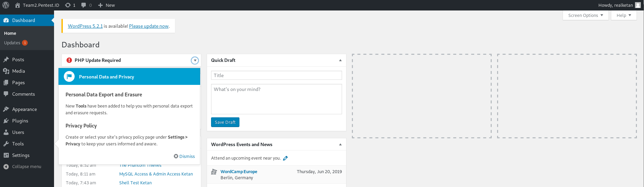Collapse WordPress Events and News panel
This screenshot has width=644, height=187.
click(x=340, y=144)
